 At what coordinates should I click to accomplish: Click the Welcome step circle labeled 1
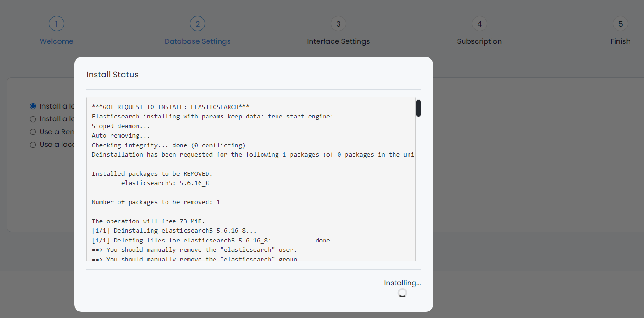point(56,23)
